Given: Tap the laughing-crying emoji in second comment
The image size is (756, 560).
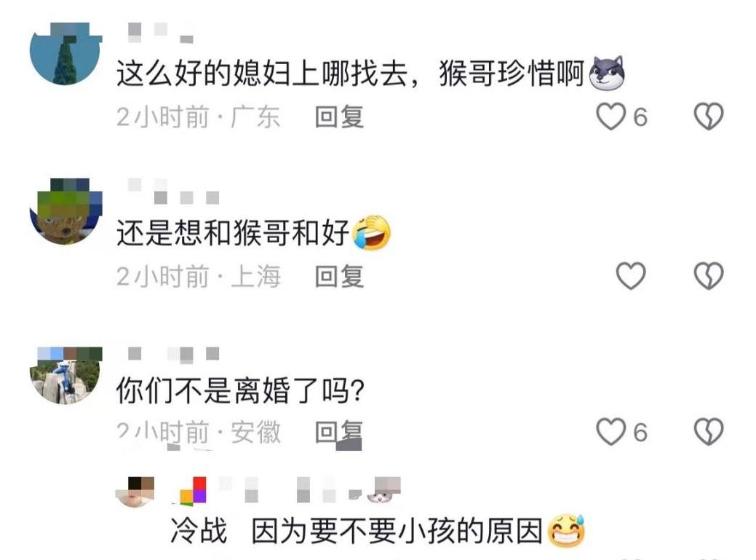Looking at the screenshot, I should point(372,232).
